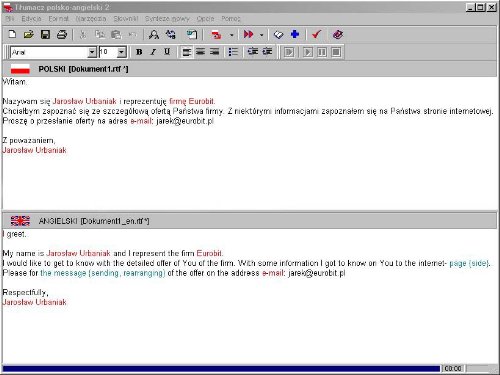Click 'Jarosław Urbaniak' signature in English pane
Image resolution: width=500 pixels, height=375 pixels.
click(x=34, y=302)
